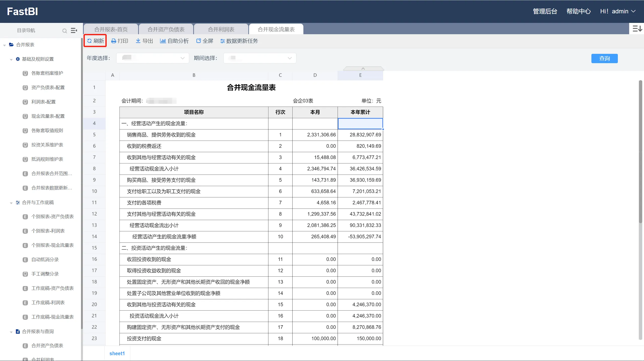This screenshot has height=361, width=644.
Task: Open 工作底稿-资产负债表 in the tree
Action: (x=53, y=288)
